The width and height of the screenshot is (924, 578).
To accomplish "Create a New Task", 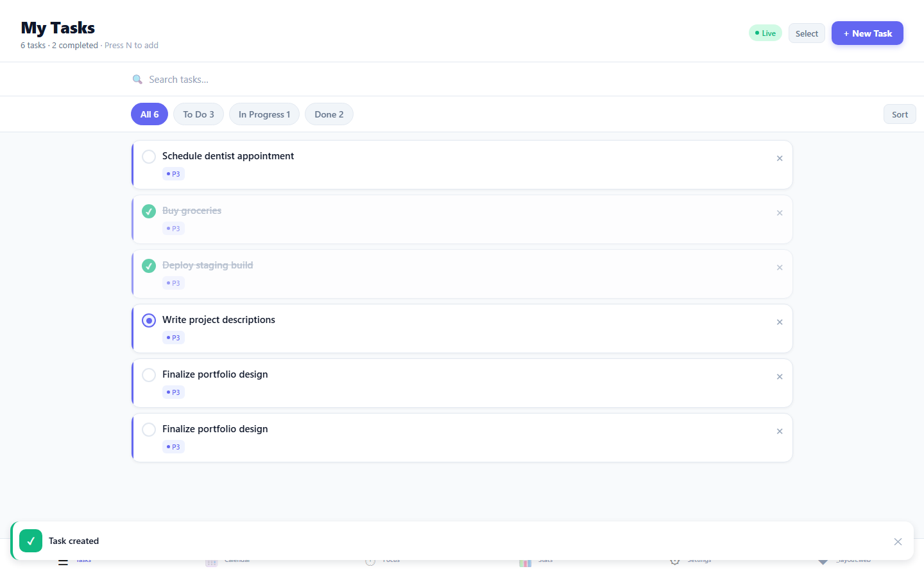I will coord(868,33).
